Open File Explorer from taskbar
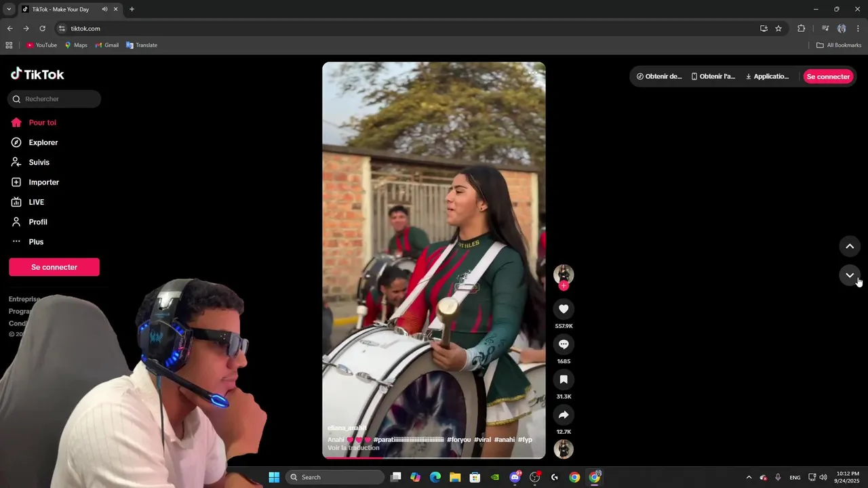This screenshot has width=868, height=488. click(455, 477)
